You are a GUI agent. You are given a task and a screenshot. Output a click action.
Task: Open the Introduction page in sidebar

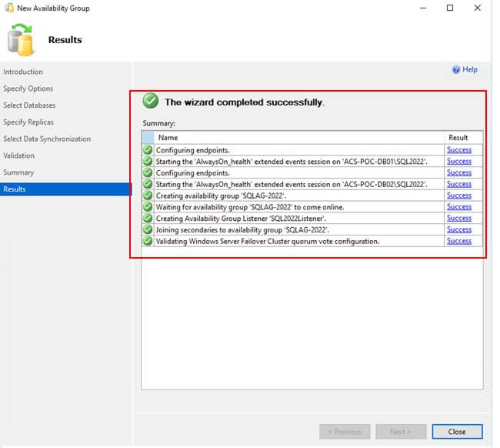(x=23, y=72)
